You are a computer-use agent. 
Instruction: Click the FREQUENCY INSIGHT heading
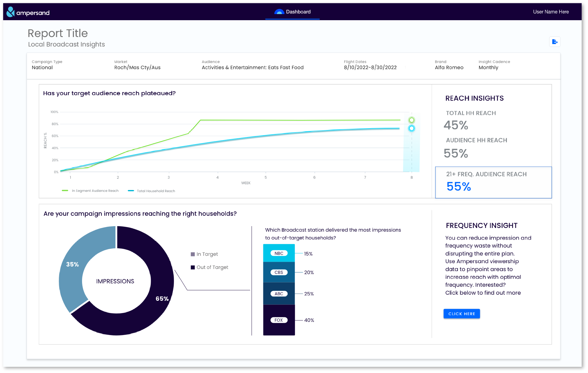click(481, 226)
